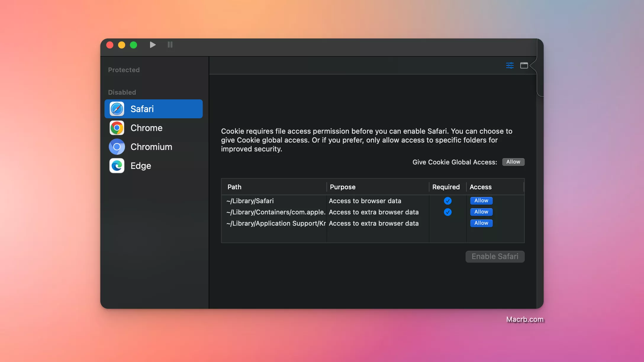
Task: Select the Edge label in the browser list
Action: pos(141,166)
